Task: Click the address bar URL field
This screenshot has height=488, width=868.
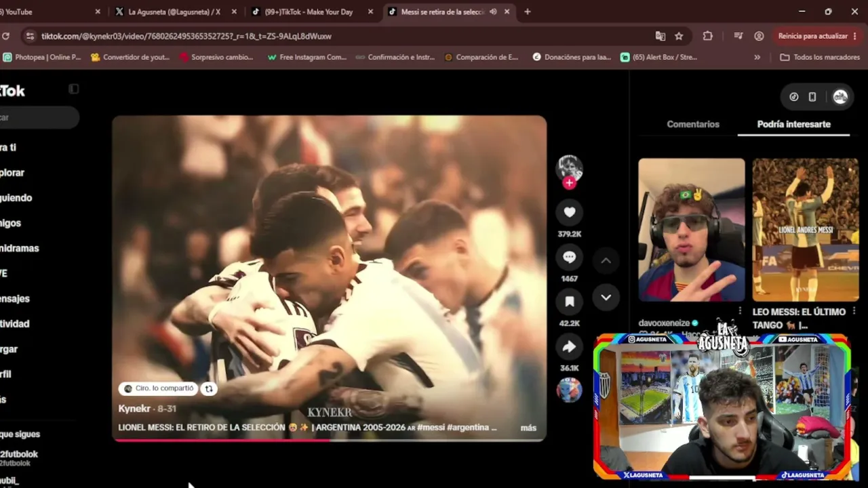Action: [339, 36]
